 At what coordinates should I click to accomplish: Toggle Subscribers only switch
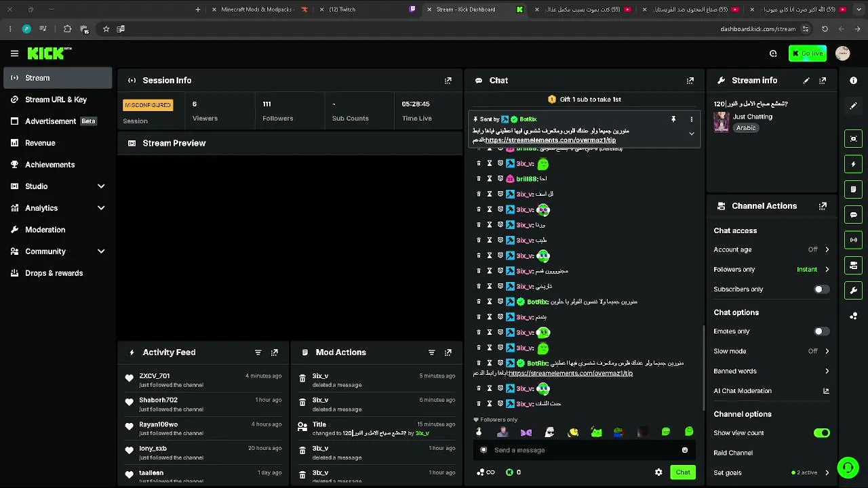pyautogui.click(x=821, y=289)
